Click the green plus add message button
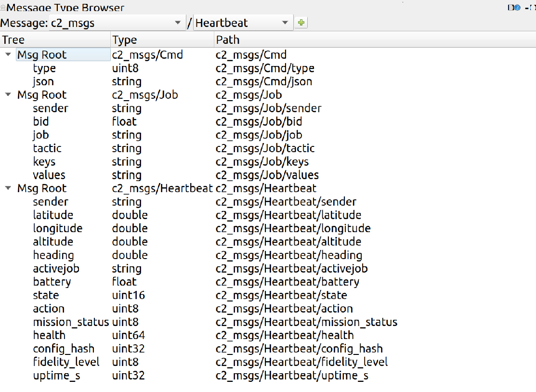This screenshot has height=392, width=536. (301, 23)
